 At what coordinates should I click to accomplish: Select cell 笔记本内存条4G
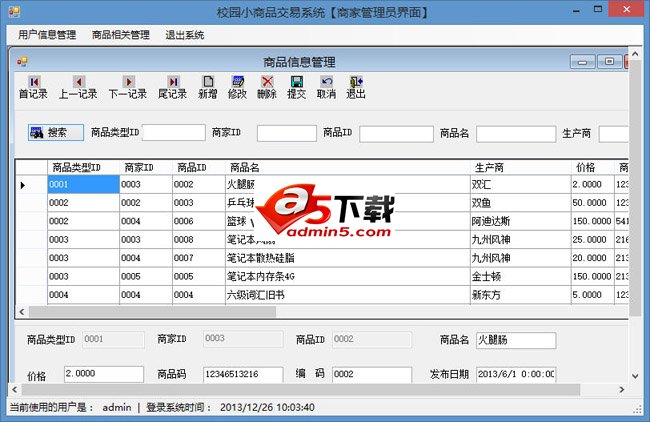(x=347, y=276)
